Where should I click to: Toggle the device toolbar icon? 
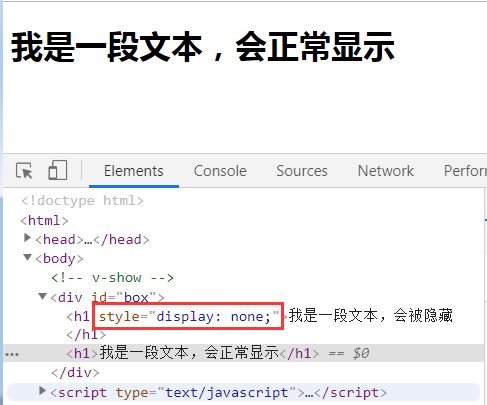[x=58, y=170]
